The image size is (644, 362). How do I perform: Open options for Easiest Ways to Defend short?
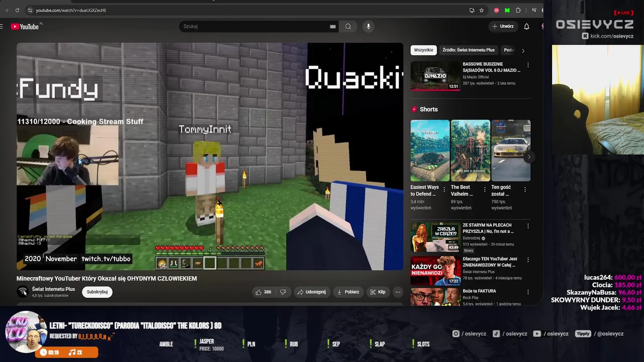[x=444, y=190]
